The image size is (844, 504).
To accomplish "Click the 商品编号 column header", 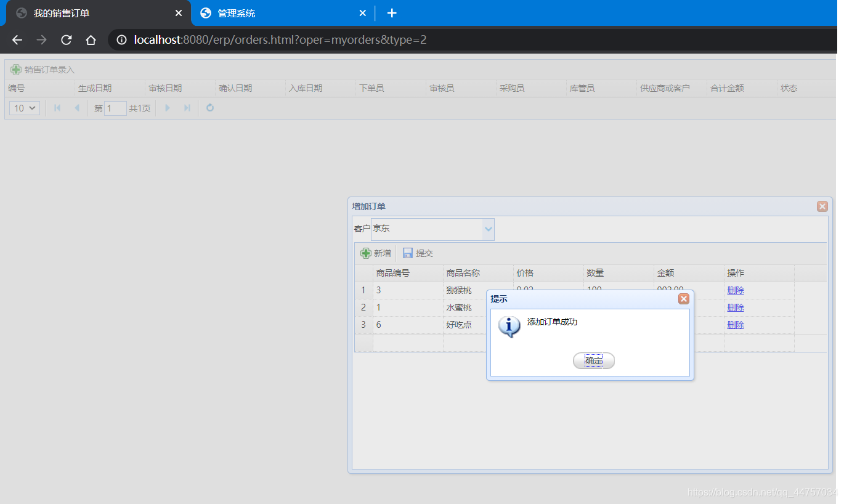I will click(408, 273).
